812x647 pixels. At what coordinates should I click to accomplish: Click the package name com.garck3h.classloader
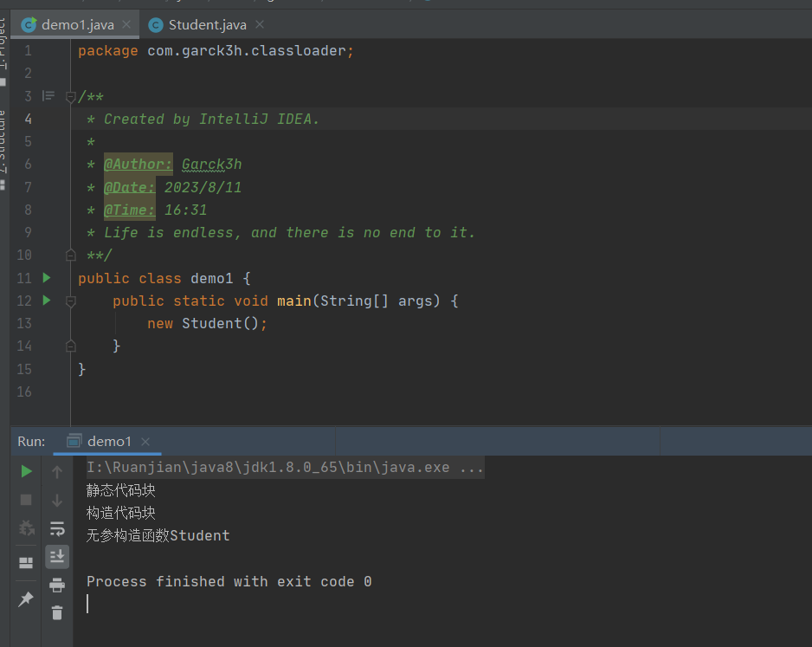click(247, 51)
